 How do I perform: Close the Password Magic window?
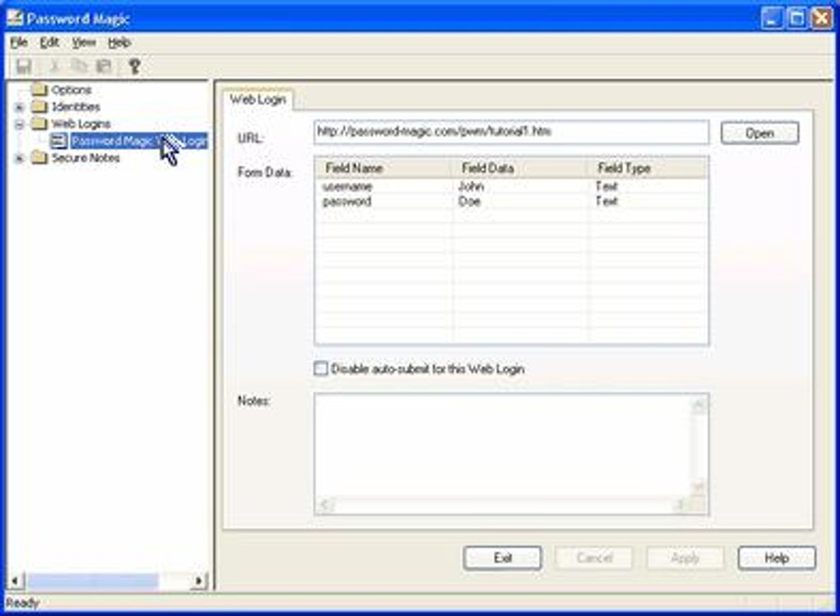(x=822, y=19)
